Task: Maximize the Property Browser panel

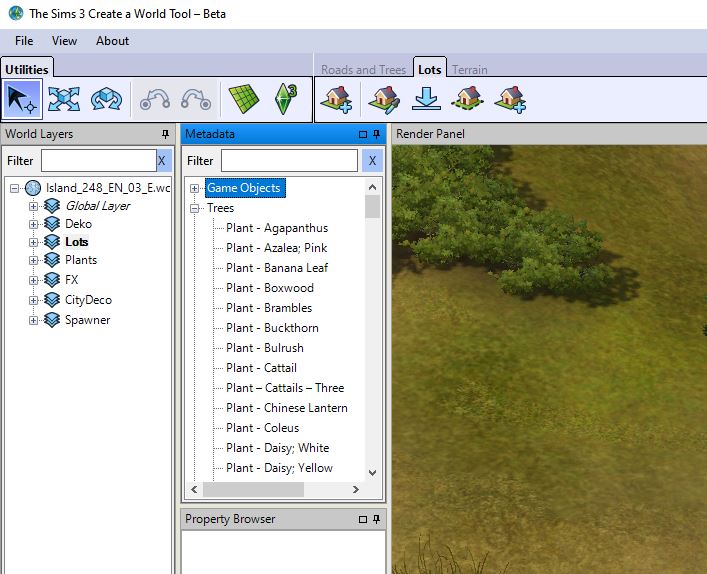Action: point(363,519)
